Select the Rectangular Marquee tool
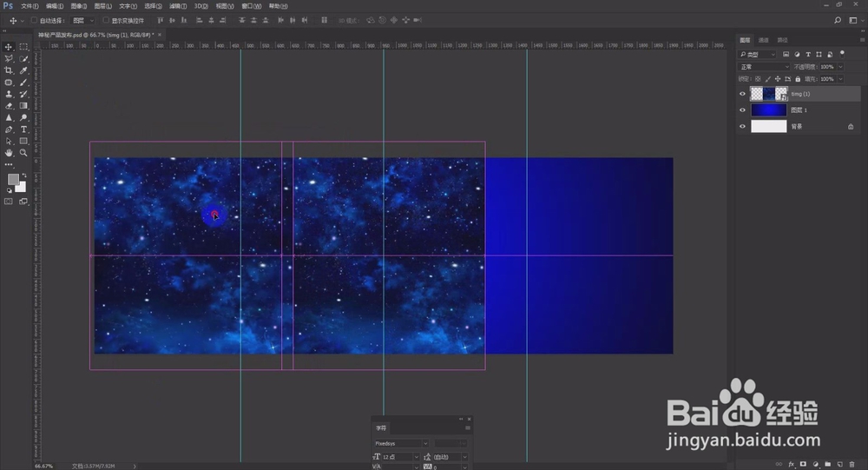868x470 pixels. [x=23, y=47]
